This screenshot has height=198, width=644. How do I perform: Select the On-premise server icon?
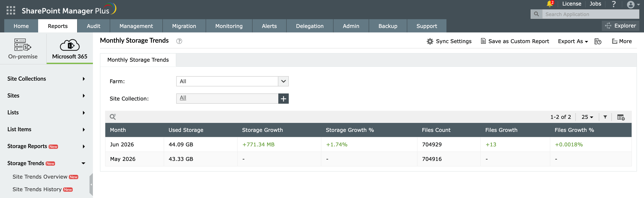[x=23, y=45]
